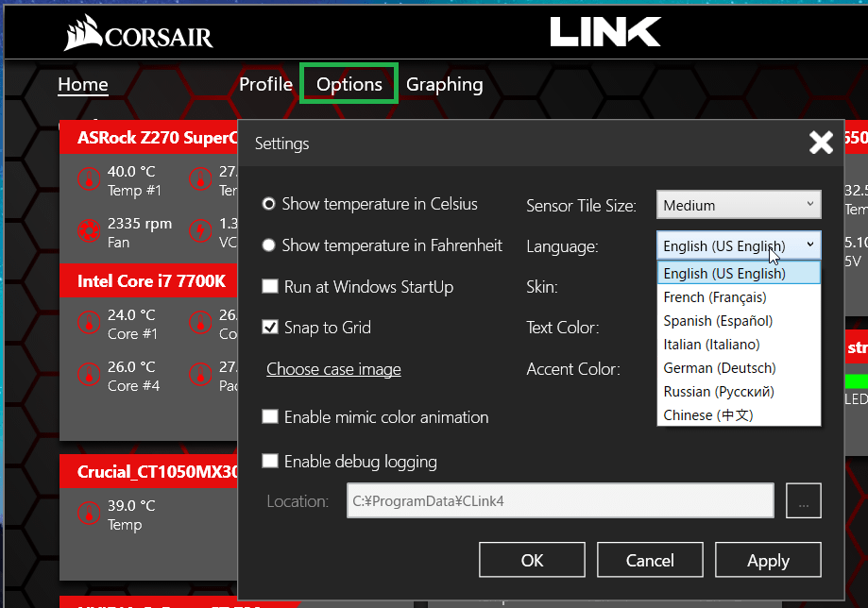Click the 39.0 °C Temp reading

(131, 506)
